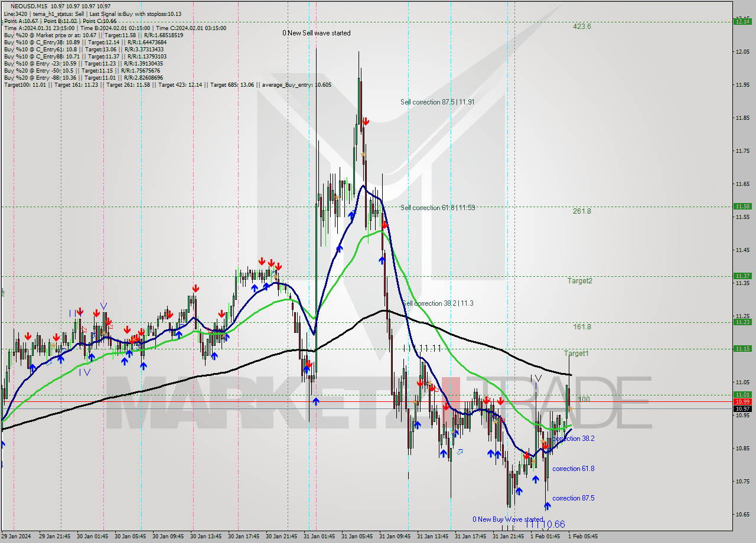Image resolution: width=756 pixels, height=543 pixels.
Task: Click the 10.75 price axis value
Action: 742,481
